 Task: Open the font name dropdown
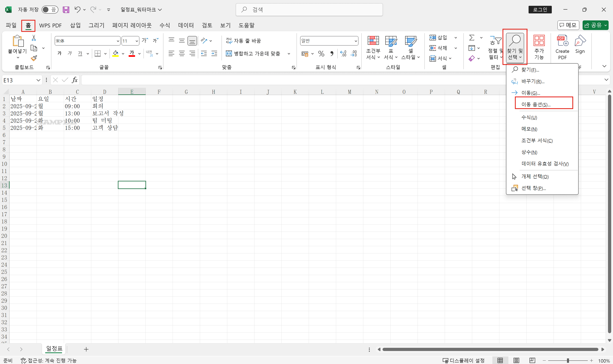118,41
